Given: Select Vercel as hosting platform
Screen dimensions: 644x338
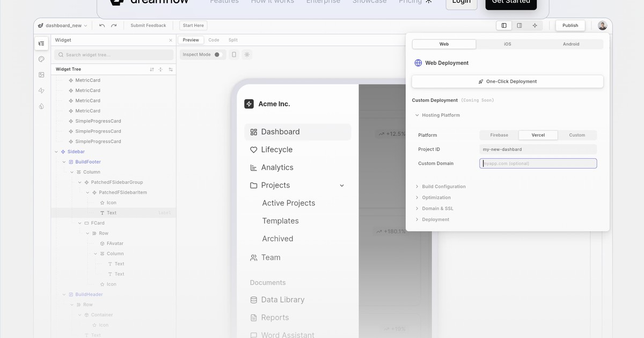Looking at the screenshot, I should pyautogui.click(x=538, y=135).
